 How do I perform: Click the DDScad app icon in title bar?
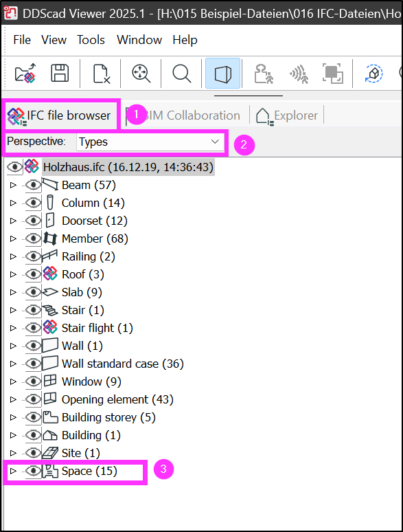pyautogui.click(x=10, y=13)
